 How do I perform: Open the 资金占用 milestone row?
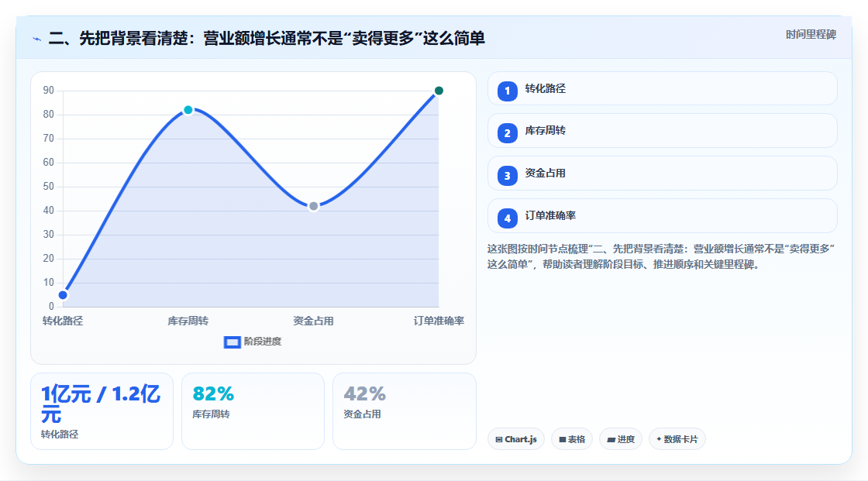point(662,174)
